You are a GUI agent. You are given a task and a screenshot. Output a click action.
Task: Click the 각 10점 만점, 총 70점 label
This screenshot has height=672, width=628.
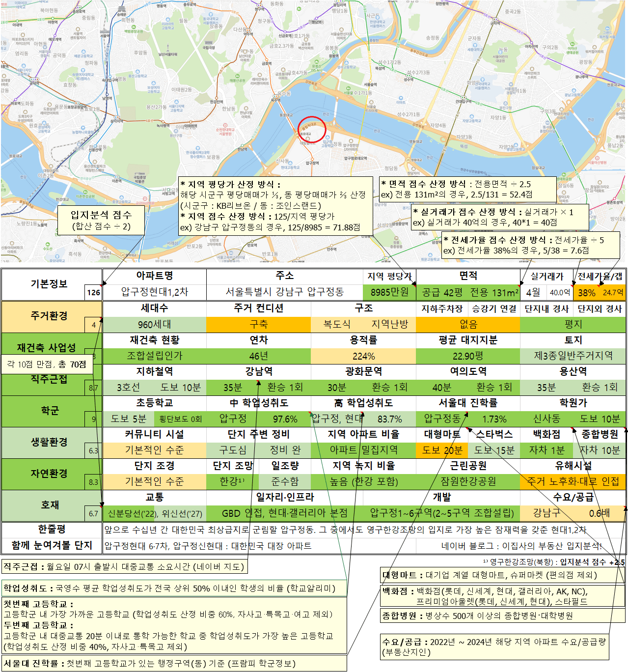47,364
